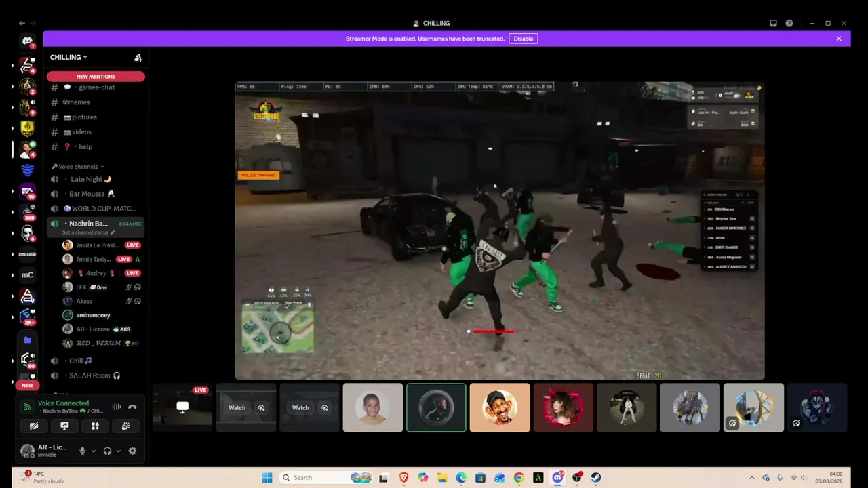Screen dimensions: 868x488
Task: Open voice connection signal details
Action: tap(27, 407)
